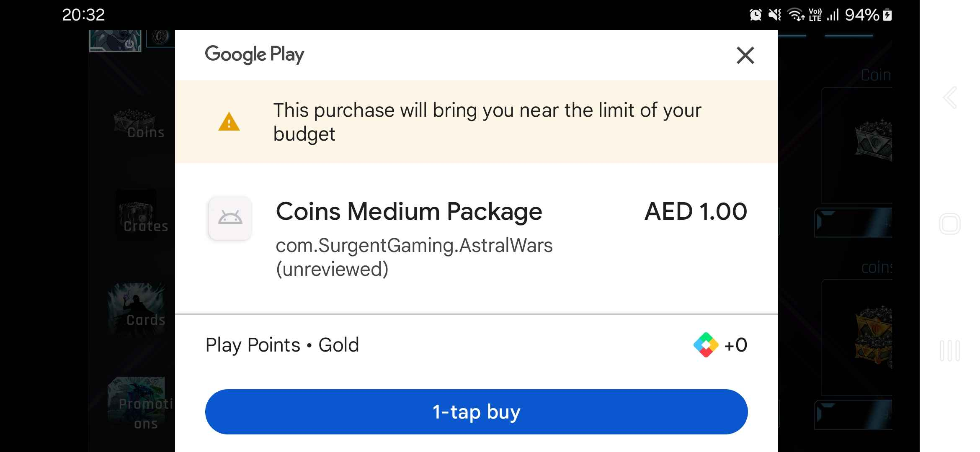980x452 pixels.
Task: Click the budget limit warning banner
Action: tap(476, 122)
